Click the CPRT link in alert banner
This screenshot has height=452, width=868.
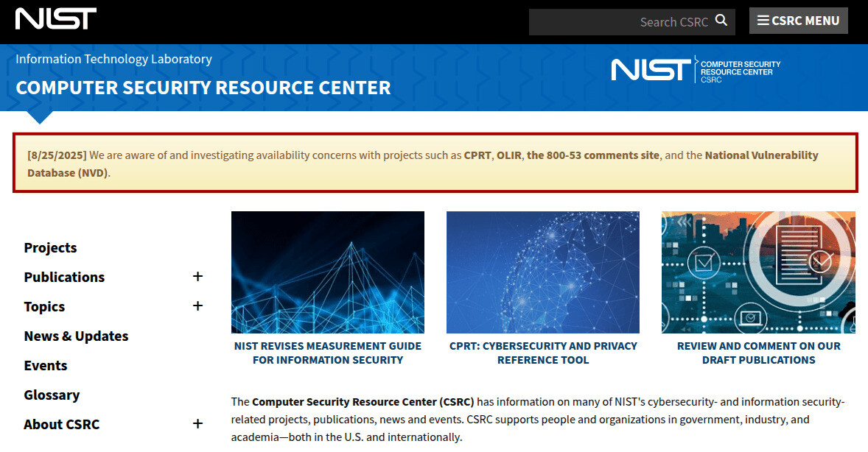(x=477, y=155)
